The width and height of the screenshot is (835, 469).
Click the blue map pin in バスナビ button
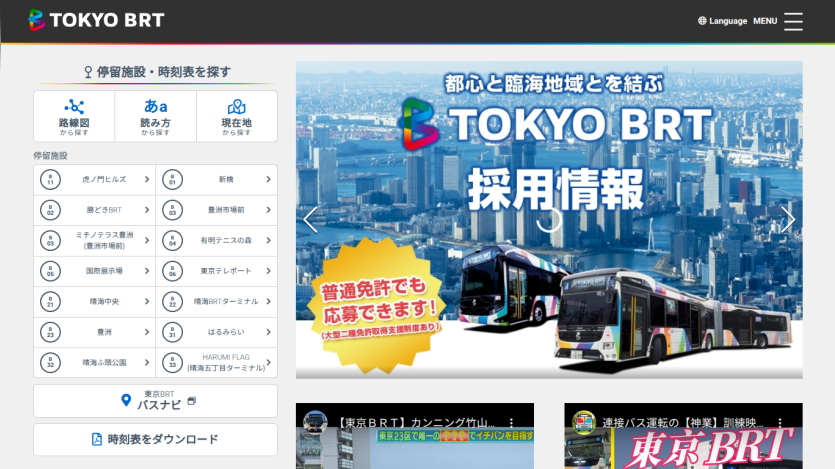pyautogui.click(x=126, y=400)
